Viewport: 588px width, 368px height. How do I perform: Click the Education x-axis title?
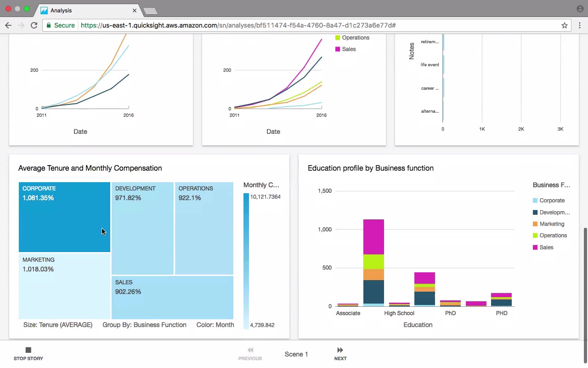click(x=418, y=325)
